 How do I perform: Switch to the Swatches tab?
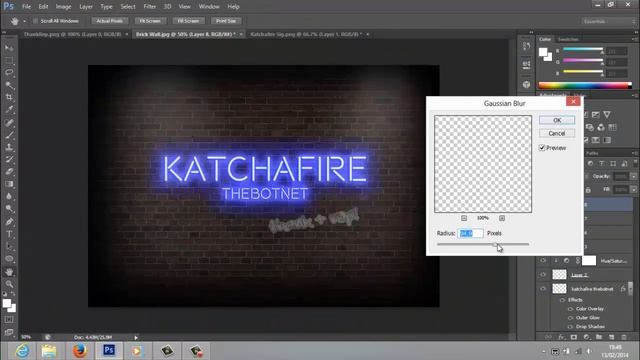[x=568, y=39]
